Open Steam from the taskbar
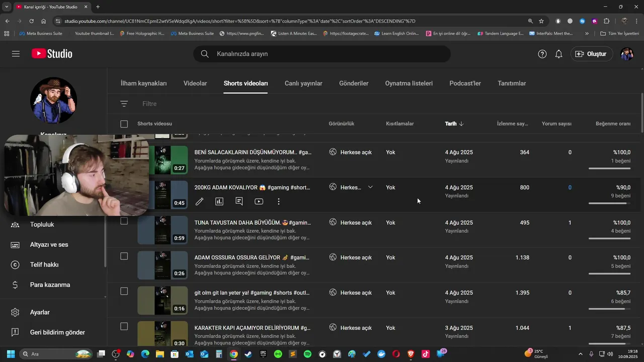This screenshot has width=644, height=362. pyautogui.click(x=248, y=354)
